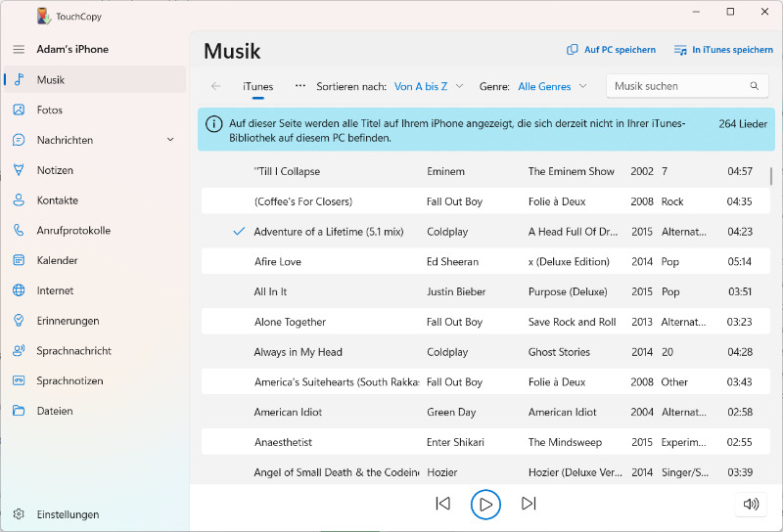Open the Dateien section label
The height and width of the screenshot is (532, 783).
55,411
